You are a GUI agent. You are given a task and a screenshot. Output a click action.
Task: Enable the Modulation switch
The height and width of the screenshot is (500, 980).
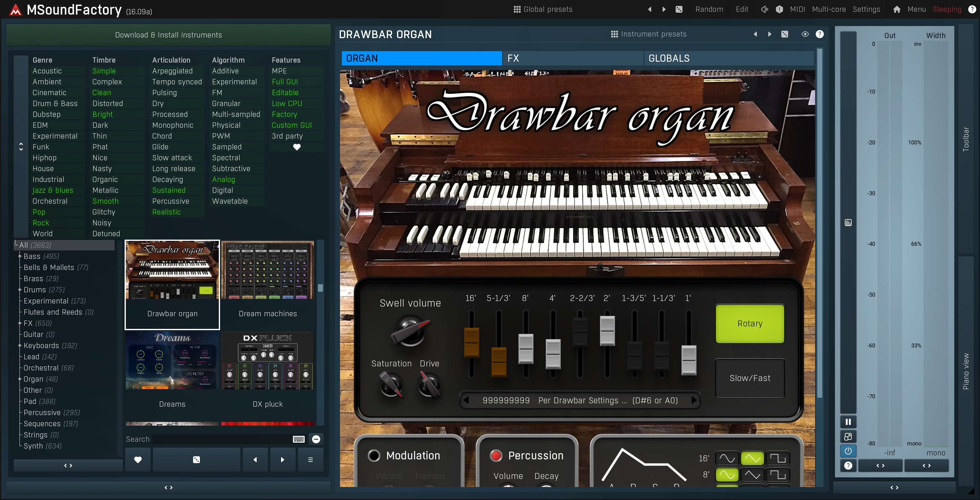pyautogui.click(x=374, y=455)
